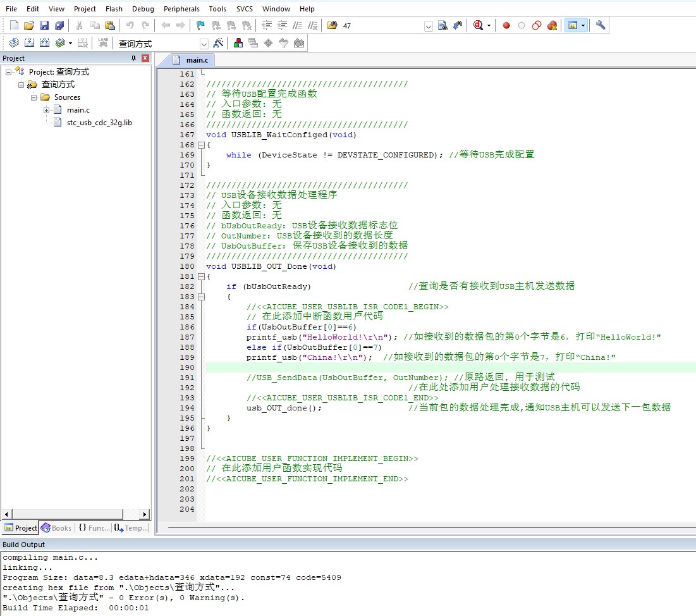Screen dimensions: 696x616
Task: Collapse the 查询方式 target folder
Action: 21,85
